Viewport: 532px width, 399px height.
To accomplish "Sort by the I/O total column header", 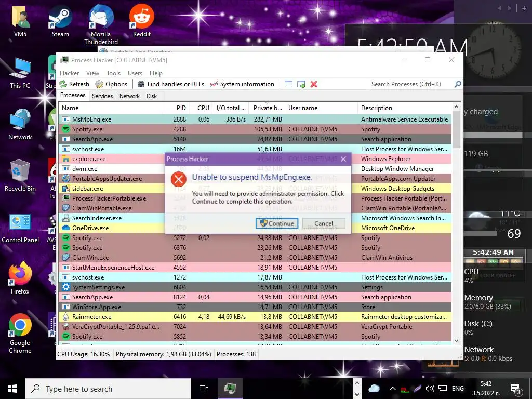I will point(231,108).
